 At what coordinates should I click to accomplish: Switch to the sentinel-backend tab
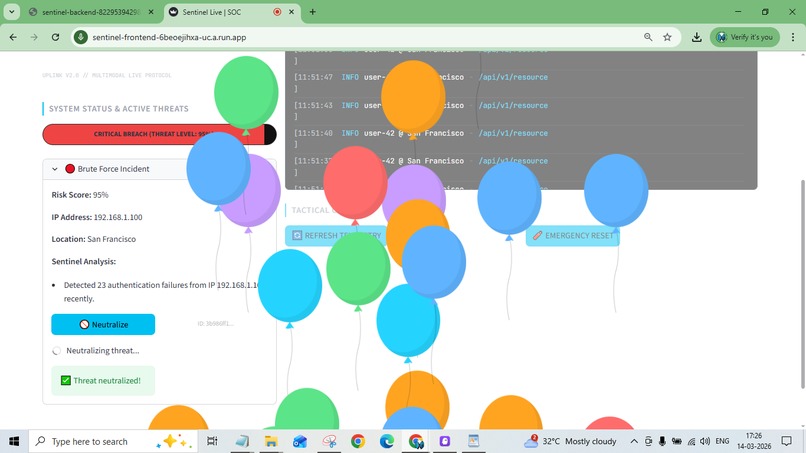(90, 12)
